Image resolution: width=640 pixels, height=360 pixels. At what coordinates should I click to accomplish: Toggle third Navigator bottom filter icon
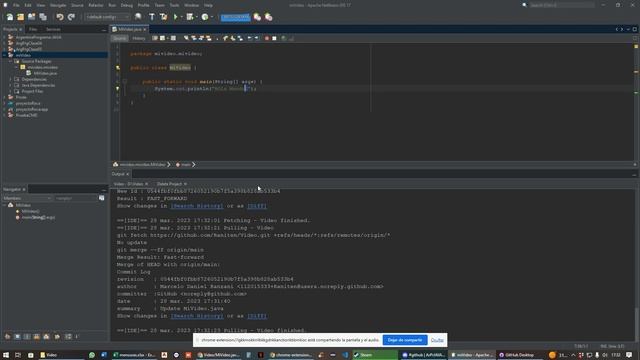[x=27, y=336]
